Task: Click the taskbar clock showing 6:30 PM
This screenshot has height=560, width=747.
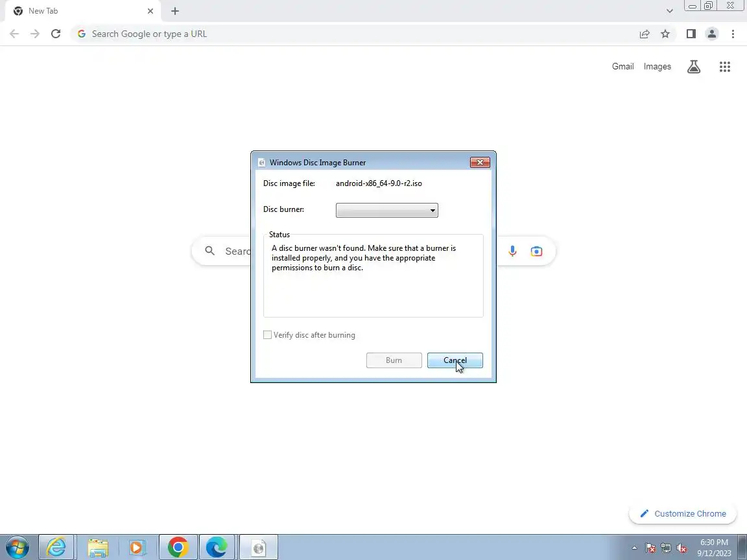Action: pyautogui.click(x=714, y=548)
